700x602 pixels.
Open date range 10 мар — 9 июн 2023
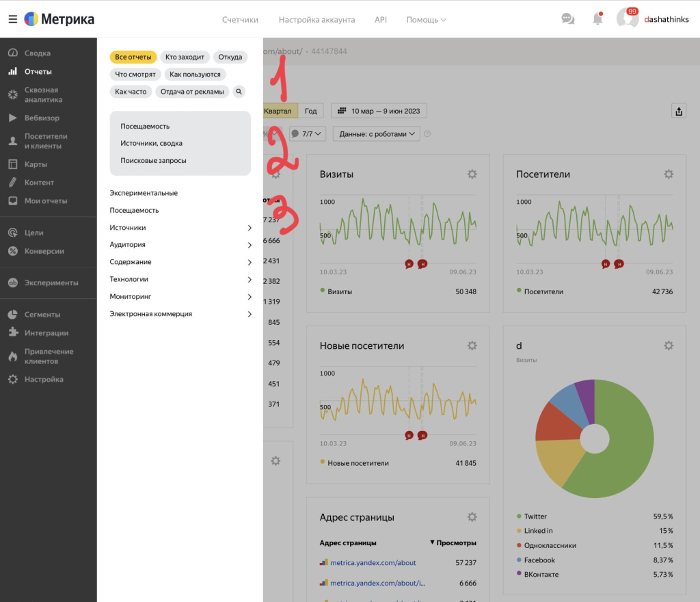379,111
